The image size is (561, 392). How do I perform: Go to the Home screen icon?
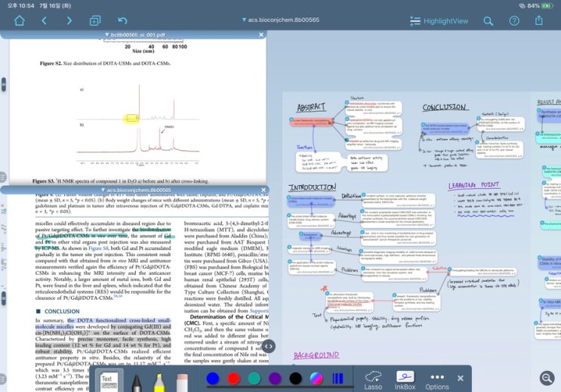click(20, 20)
